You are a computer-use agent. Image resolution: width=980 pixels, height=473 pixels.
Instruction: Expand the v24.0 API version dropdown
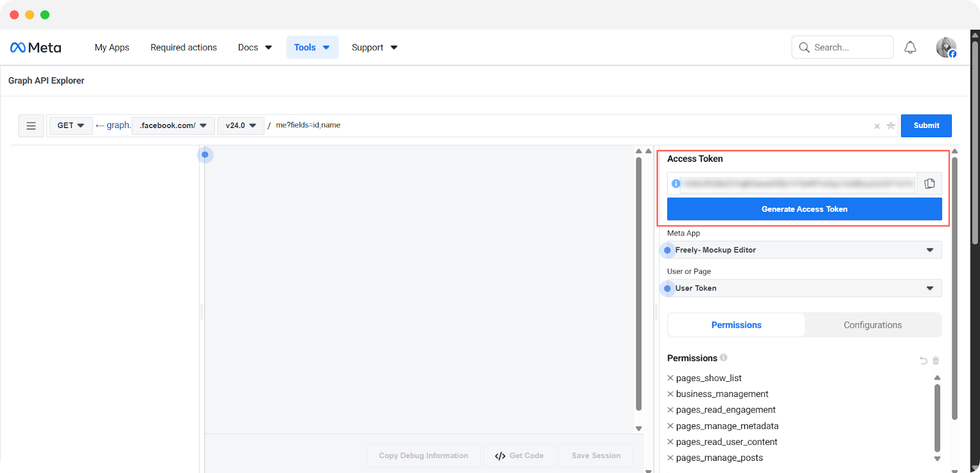click(241, 126)
